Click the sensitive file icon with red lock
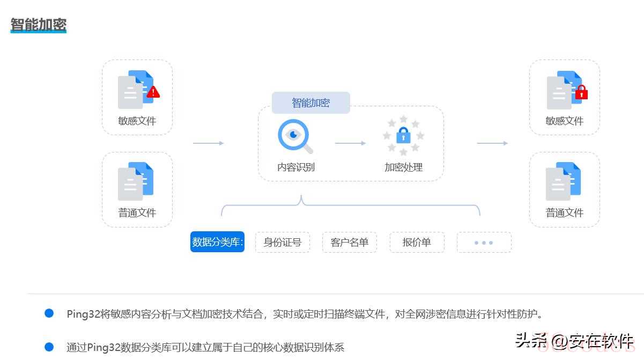644x359 pixels. point(565,89)
